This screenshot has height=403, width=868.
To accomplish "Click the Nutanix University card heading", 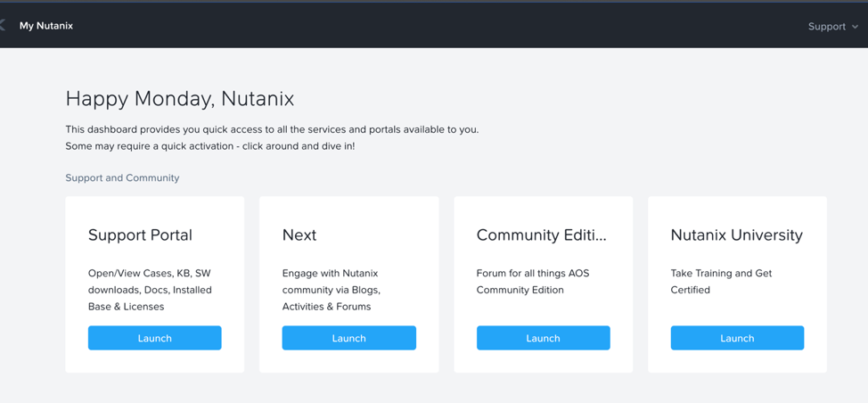I will click(737, 234).
